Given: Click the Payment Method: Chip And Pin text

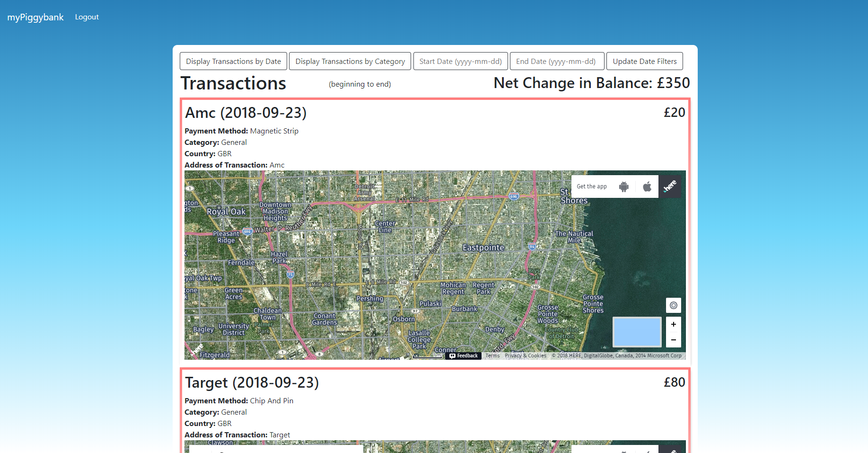Looking at the screenshot, I should [239, 401].
